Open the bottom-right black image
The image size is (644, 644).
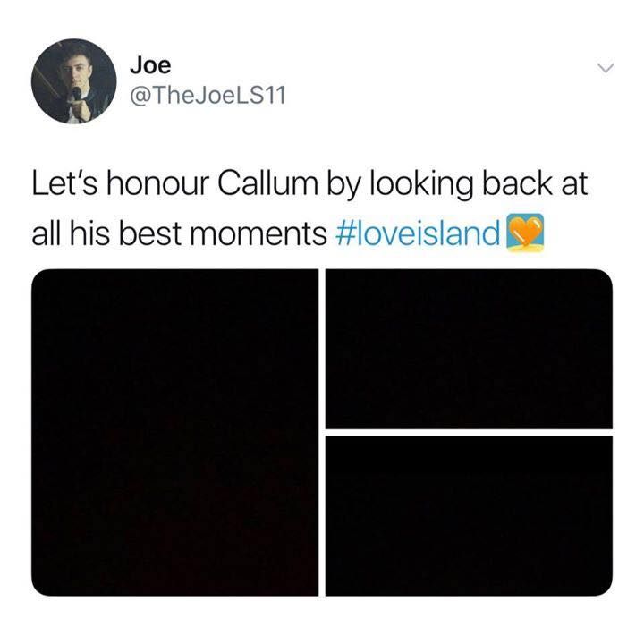coord(469,516)
